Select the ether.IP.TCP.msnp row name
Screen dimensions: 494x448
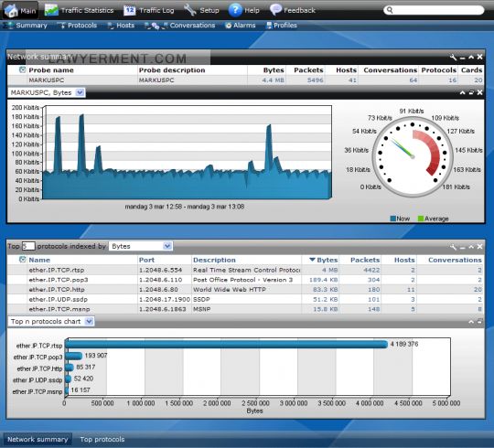pyautogui.click(x=59, y=309)
